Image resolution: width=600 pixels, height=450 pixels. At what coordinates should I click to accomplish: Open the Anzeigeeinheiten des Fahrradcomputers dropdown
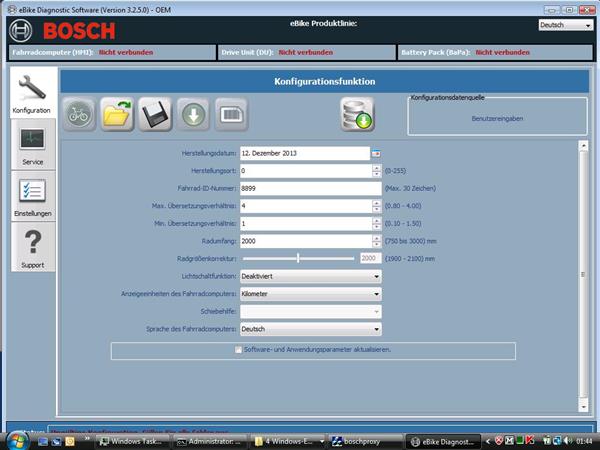coord(311,294)
